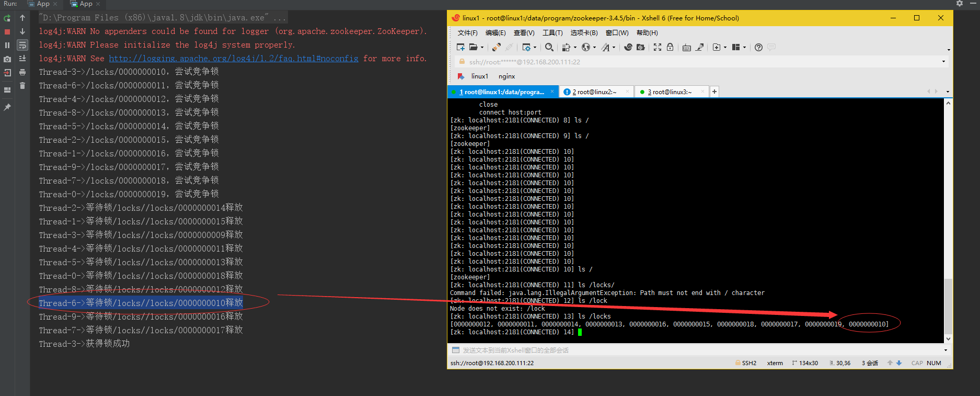
Task: Open Xshell 工具(T) menu
Action: pyautogui.click(x=552, y=33)
